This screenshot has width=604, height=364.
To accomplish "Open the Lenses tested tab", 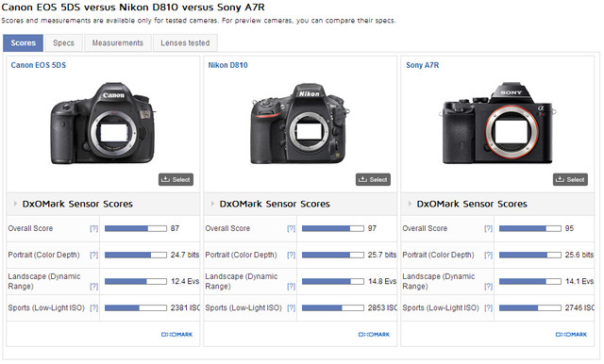I will coord(185,42).
